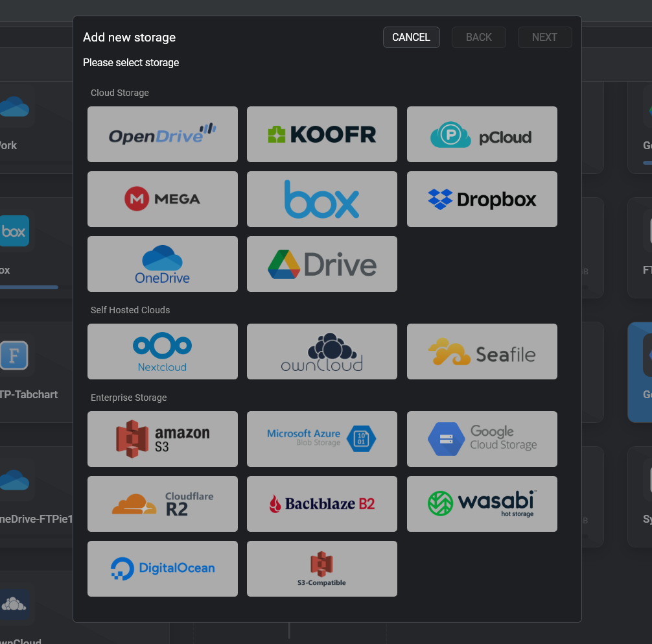Choose Dropbox storage tile
This screenshot has height=644, width=652.
point(482,199)
